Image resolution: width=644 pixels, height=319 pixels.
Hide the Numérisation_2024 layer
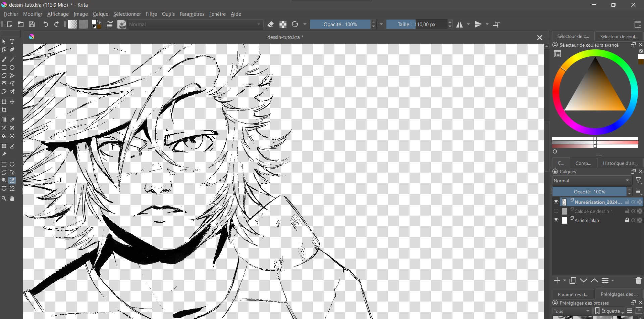click(556, 202)
